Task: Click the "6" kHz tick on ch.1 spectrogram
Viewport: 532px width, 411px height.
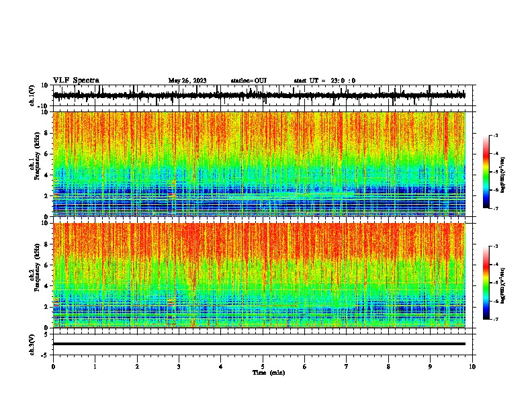Action: pyautogui.click(x=46, y=154)
